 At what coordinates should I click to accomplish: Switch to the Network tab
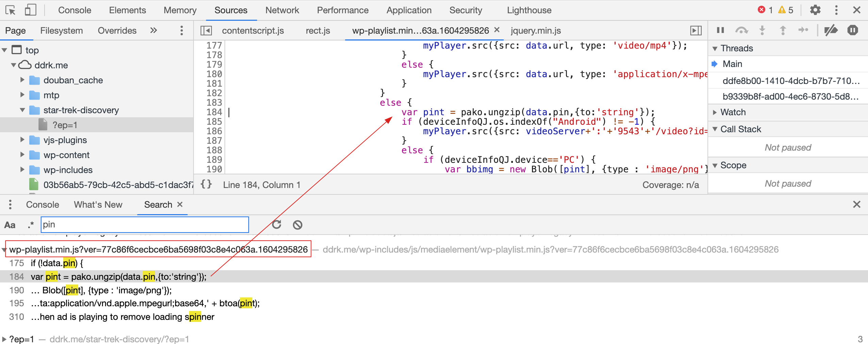click(282, 10)
